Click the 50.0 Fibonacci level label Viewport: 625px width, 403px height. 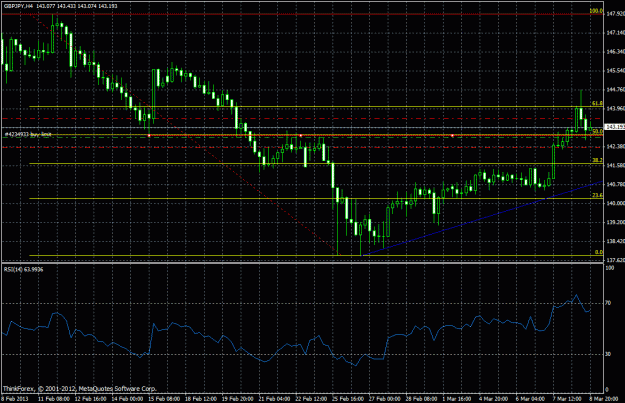pos(597,131)
